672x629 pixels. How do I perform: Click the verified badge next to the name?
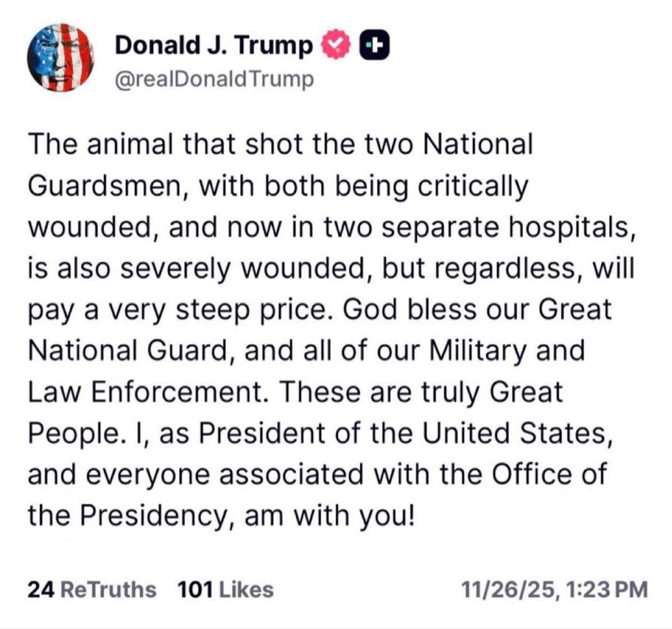coord(335,44)
